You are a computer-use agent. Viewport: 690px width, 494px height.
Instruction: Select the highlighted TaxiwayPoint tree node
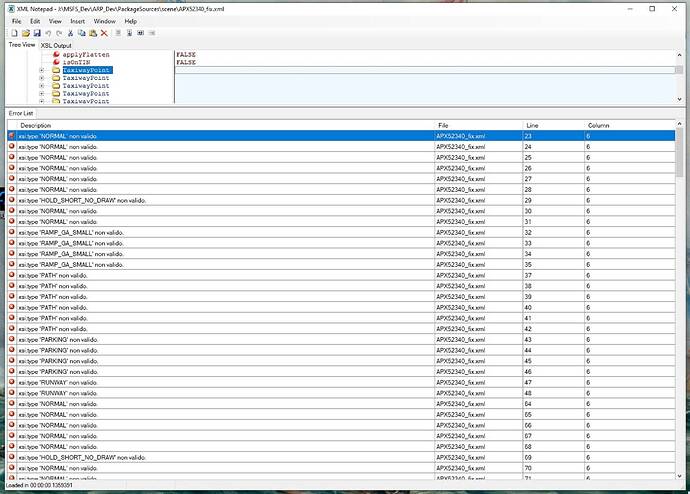(87, 70)
